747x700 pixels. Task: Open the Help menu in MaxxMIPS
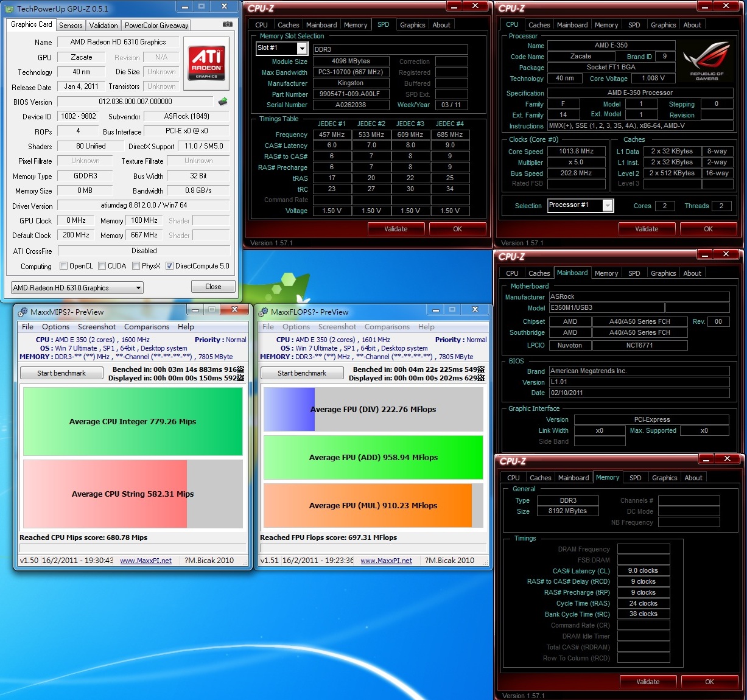tap(186, 327)
